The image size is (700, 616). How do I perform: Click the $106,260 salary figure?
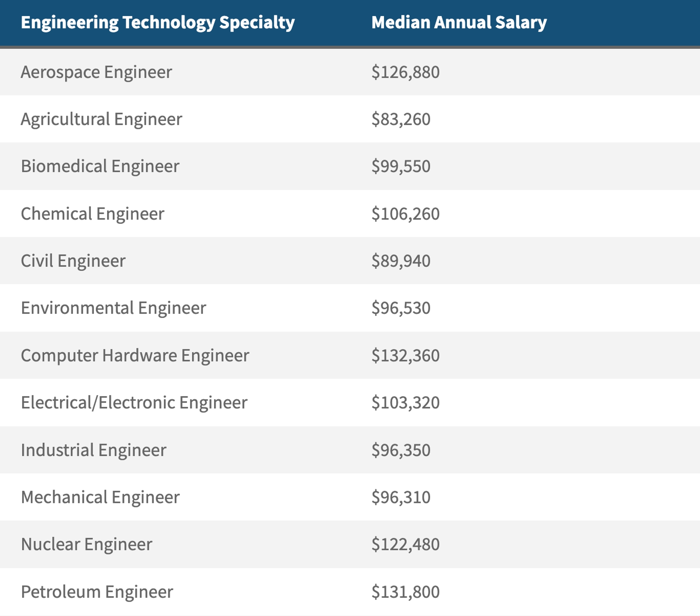(x=405, y=214)
